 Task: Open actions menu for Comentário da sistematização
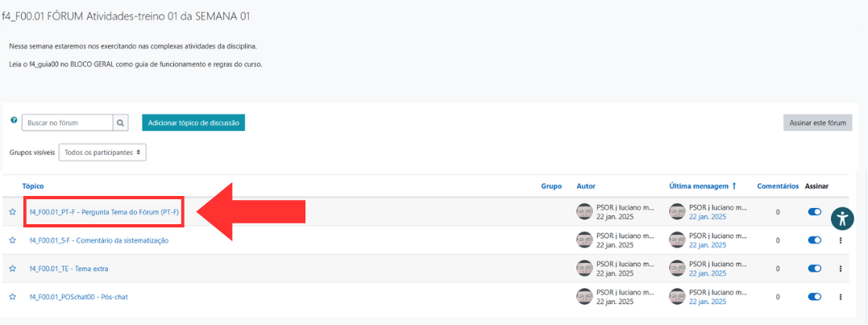841,240
